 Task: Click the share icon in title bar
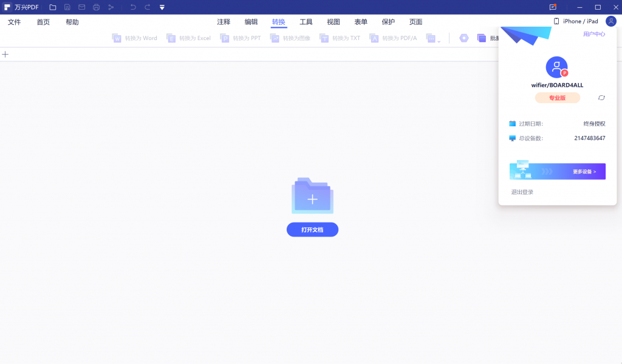click(111, 7)
